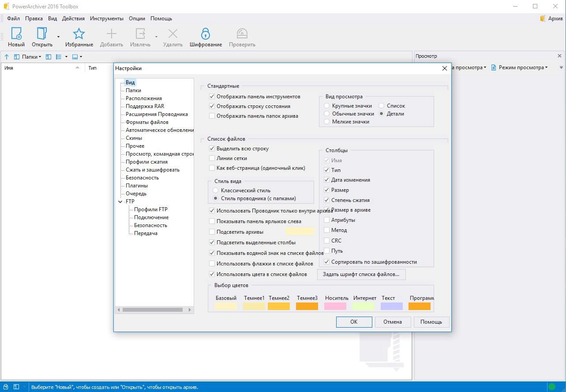
Task: Open the Опции menu
Action: pos(137,19)
